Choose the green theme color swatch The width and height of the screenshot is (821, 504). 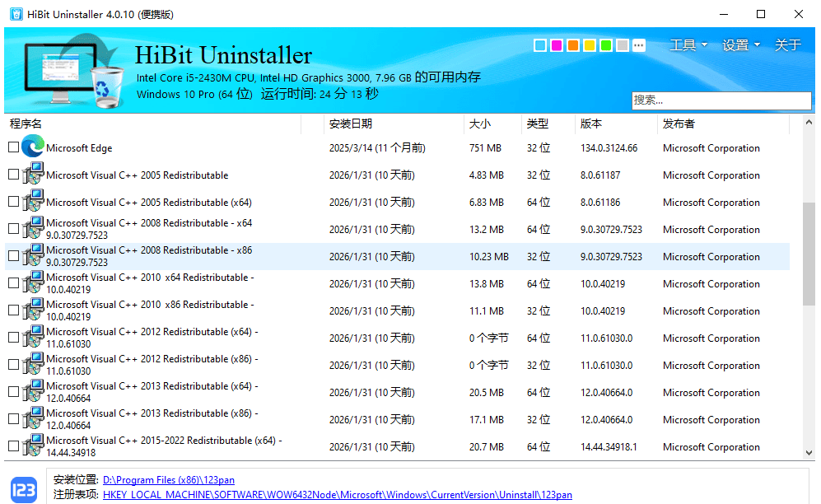click(x=606, y=45)
